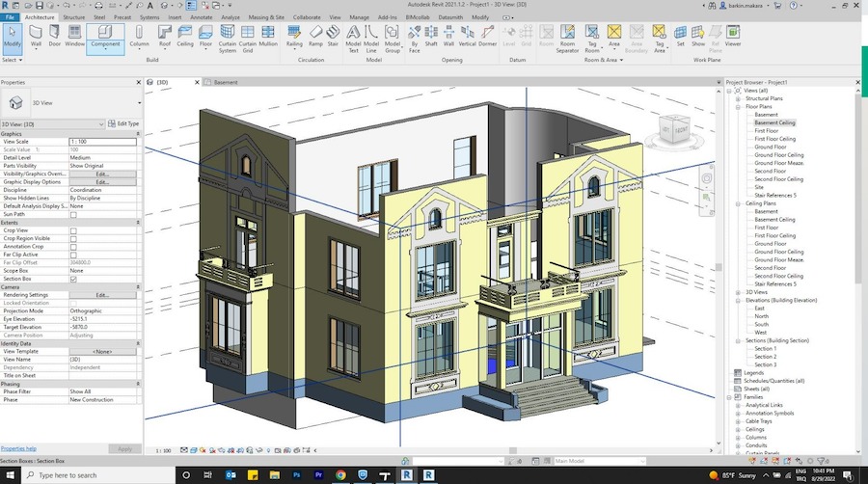Select the Window tool

click(74, 37)
